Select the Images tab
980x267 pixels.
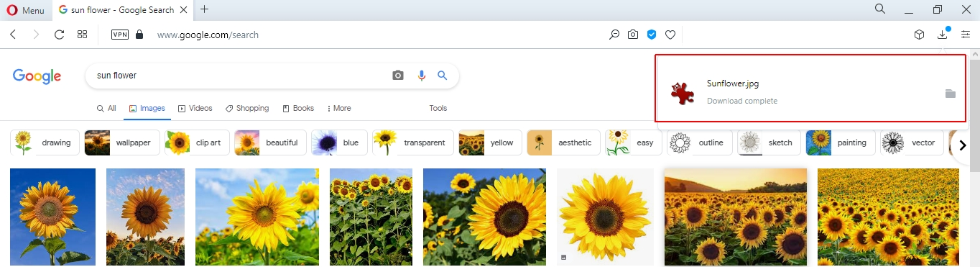tap(147, 109)
